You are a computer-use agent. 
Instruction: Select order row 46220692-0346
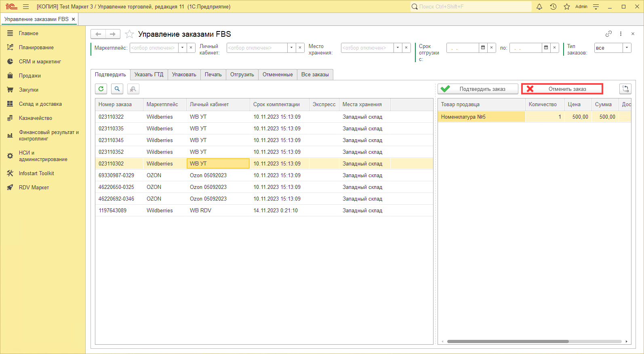point(264,199)
